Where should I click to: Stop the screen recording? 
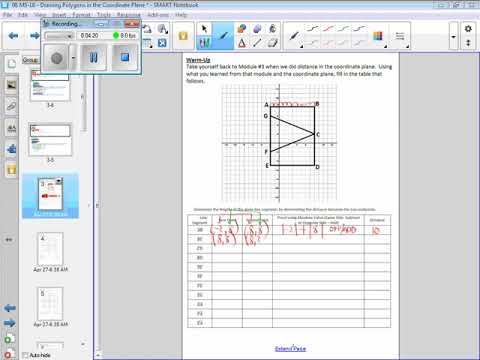click(x=125, y=58)
